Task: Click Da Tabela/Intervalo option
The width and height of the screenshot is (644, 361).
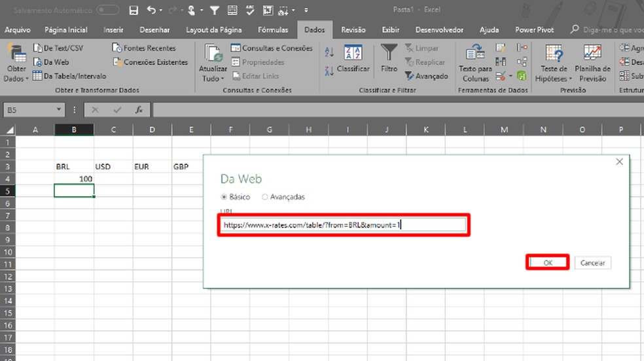Action: tap(69, 76)
